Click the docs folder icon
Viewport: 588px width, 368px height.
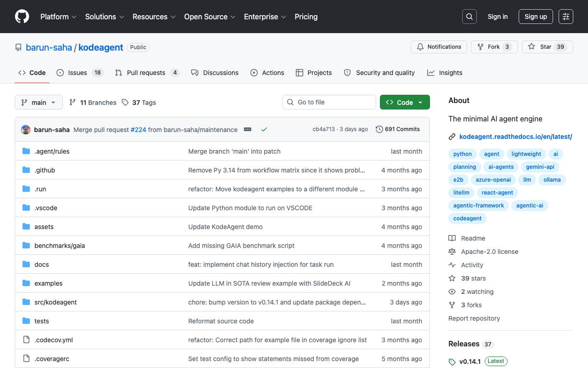[26, 264]
